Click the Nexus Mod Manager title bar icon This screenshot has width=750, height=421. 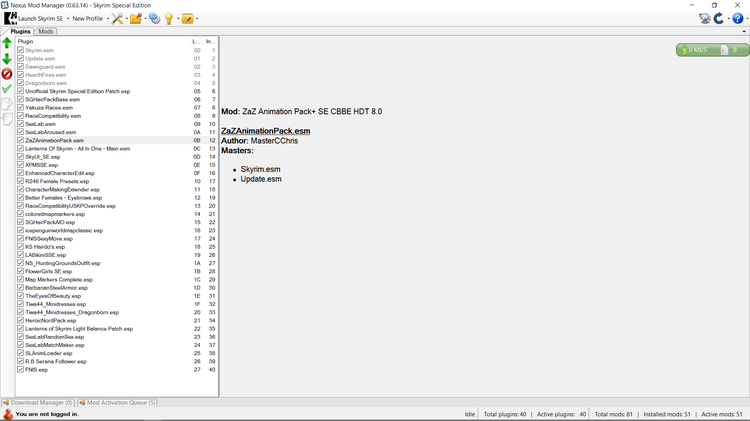(5, 5)
